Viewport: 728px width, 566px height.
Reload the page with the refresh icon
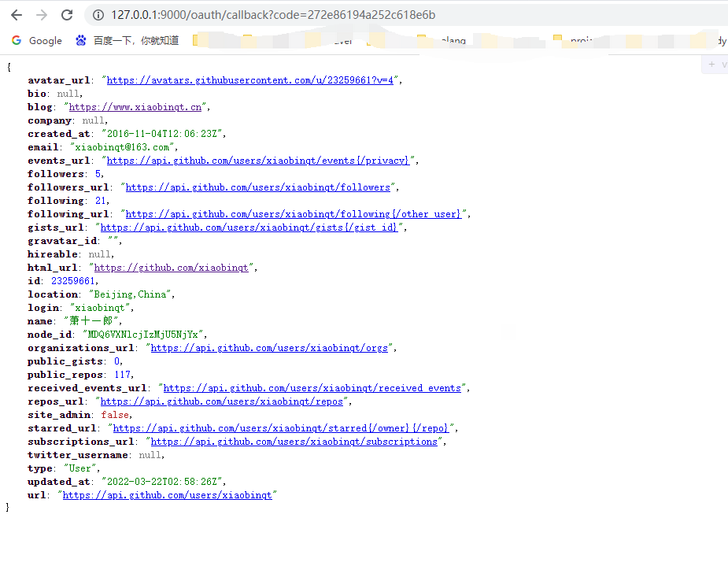[x=67, y=15]
